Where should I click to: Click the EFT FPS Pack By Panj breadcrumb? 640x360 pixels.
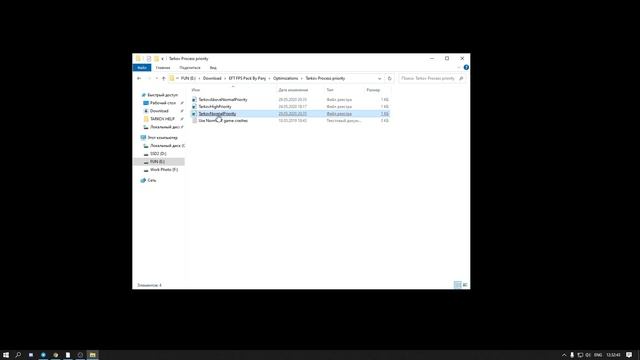point(247,78)
